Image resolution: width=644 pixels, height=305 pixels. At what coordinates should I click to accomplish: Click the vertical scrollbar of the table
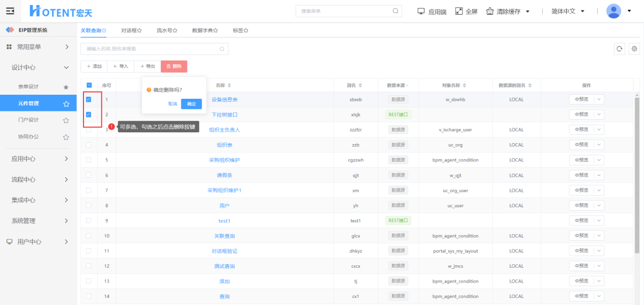click(x=636, y=173)
